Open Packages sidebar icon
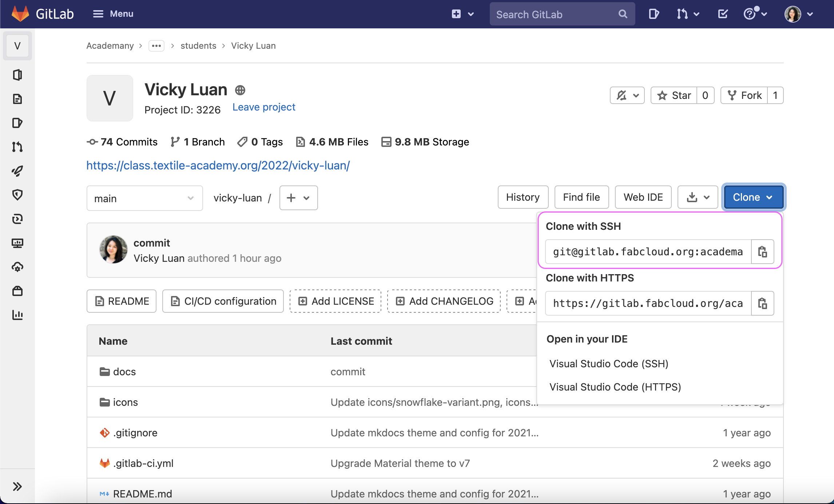The width and height of the screenshot is (834, 504). tap(17, 291)
